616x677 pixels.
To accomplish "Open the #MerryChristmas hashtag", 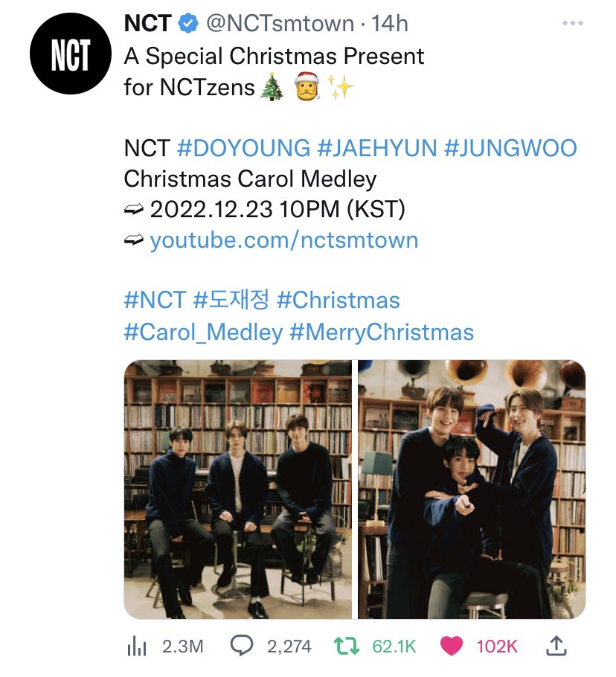I will [382, 333].
